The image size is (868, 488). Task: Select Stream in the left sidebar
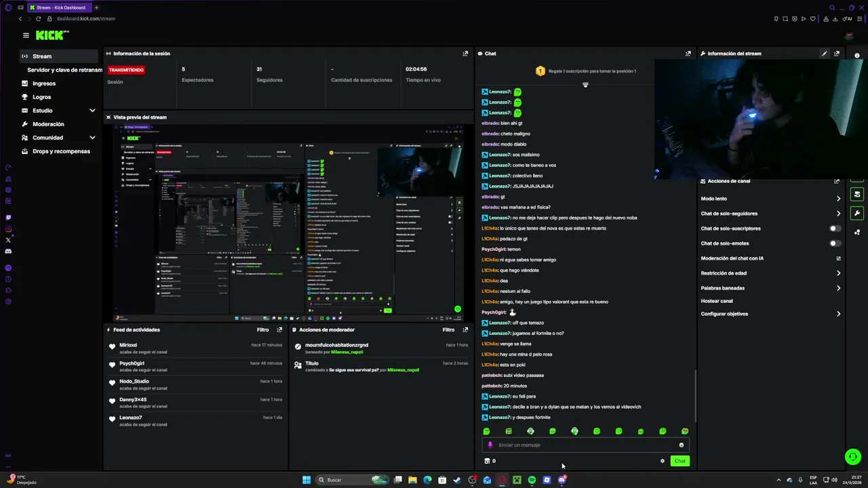(59, 56)
